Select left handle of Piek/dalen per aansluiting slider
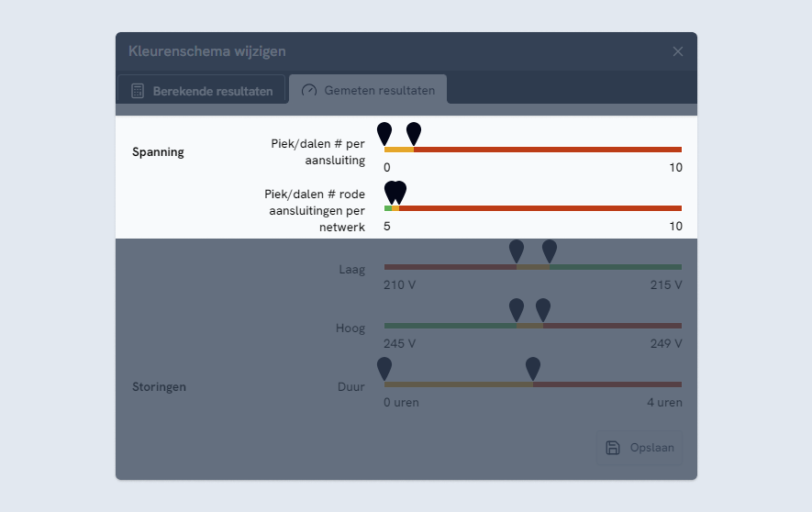812x512 pixels. pyautogui.click(x=384, y=133)
